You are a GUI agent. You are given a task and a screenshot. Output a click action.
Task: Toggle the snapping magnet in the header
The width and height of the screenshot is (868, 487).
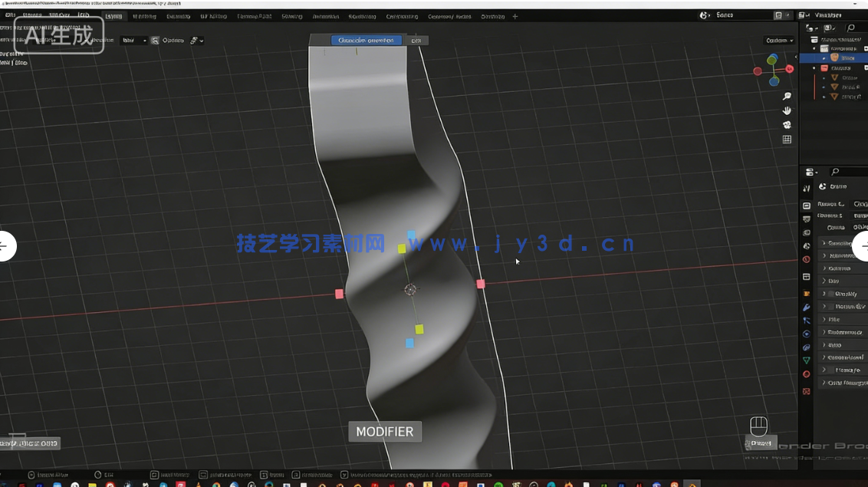[154, 41]
